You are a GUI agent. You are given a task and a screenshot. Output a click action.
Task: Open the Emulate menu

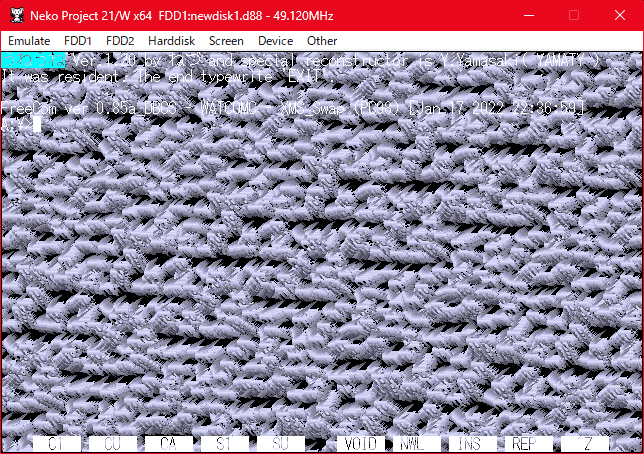pos(29,41)
